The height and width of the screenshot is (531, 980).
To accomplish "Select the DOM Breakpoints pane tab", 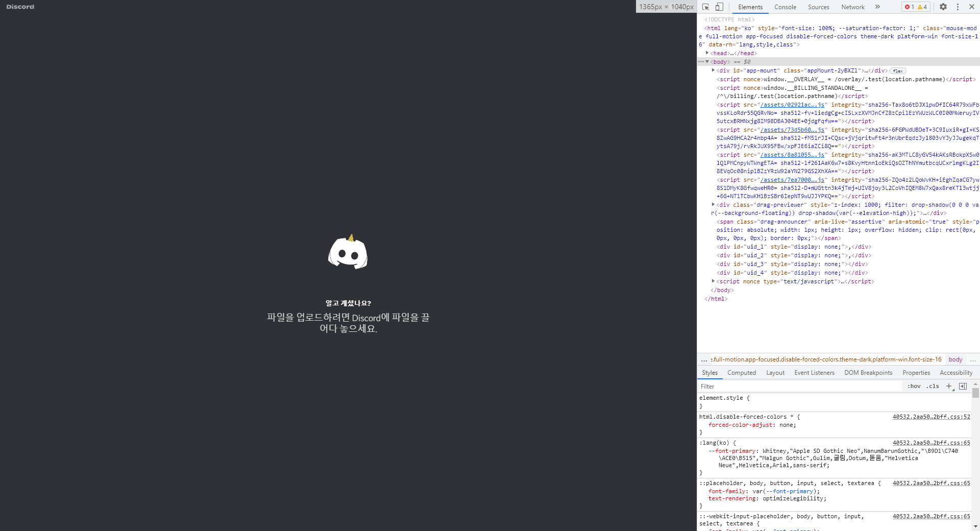I will click(x=868, y=373).
